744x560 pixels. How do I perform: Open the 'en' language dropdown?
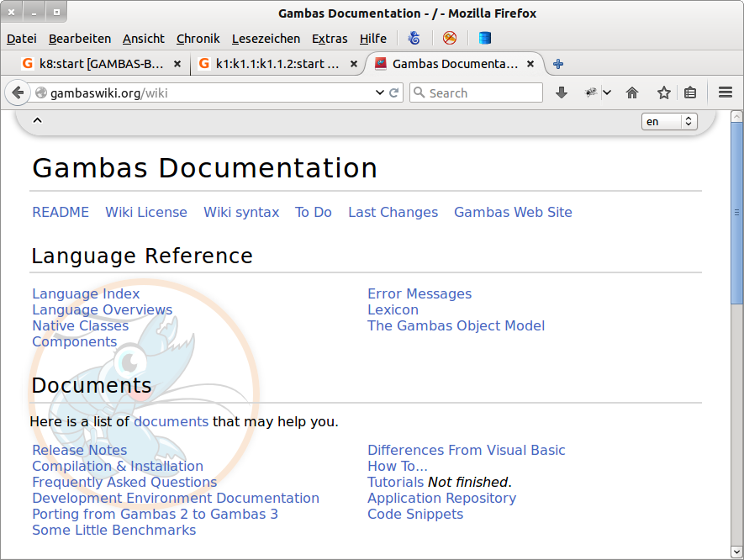[x=669, y=121]
